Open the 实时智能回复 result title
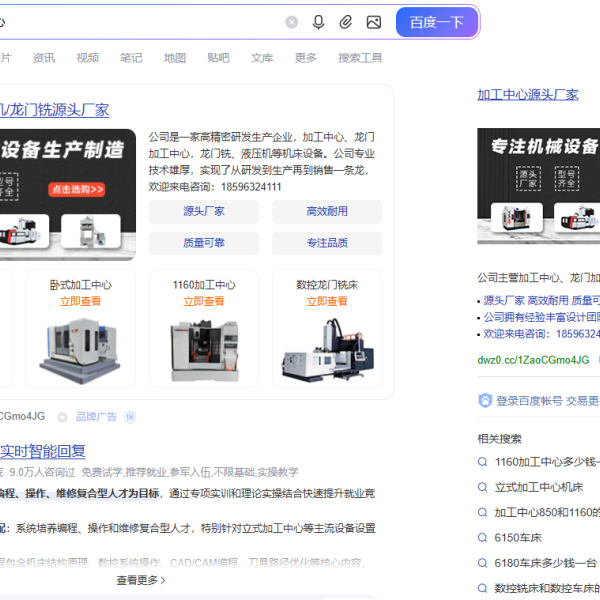The image size is (600, 600). (x=42, y=452)
